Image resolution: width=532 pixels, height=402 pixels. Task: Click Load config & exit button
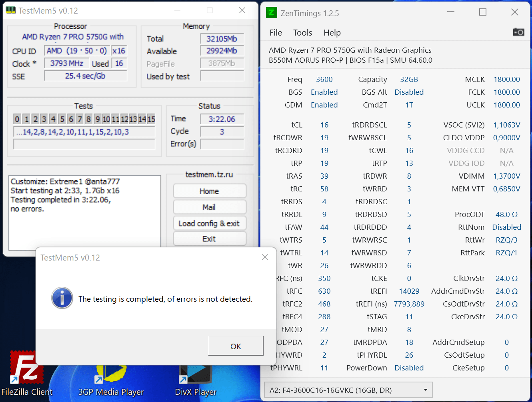click(209, 223)
